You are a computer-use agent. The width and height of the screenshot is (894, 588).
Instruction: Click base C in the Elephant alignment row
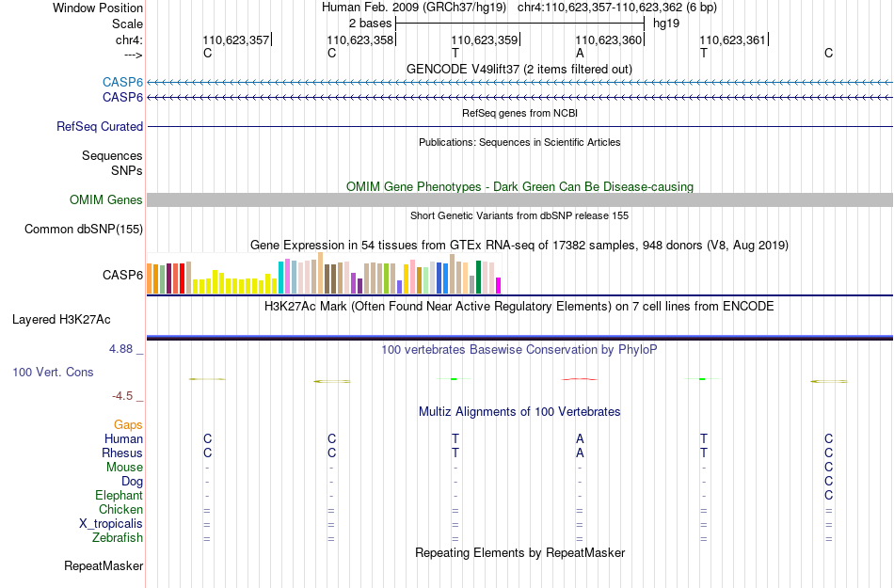[828, 495]
